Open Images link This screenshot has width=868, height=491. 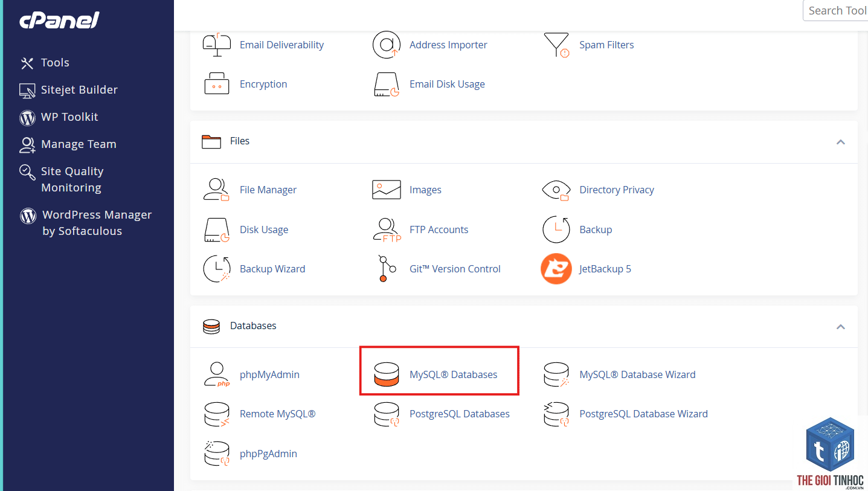click(x=425, y=190)
